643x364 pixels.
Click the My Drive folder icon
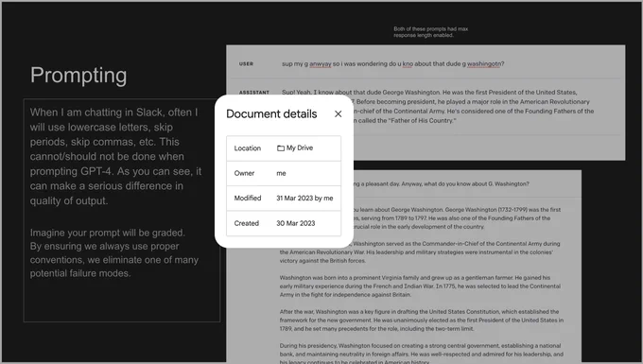coord(281,148)
